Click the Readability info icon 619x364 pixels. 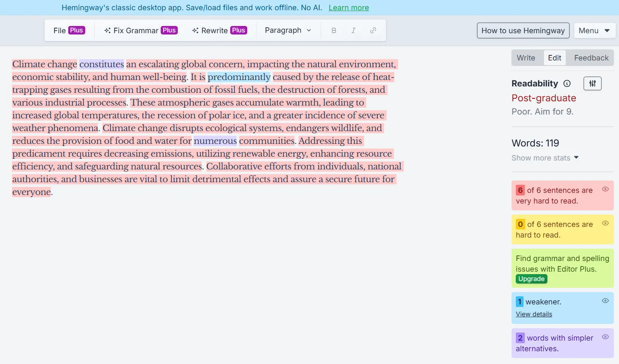tap(567, 83)
